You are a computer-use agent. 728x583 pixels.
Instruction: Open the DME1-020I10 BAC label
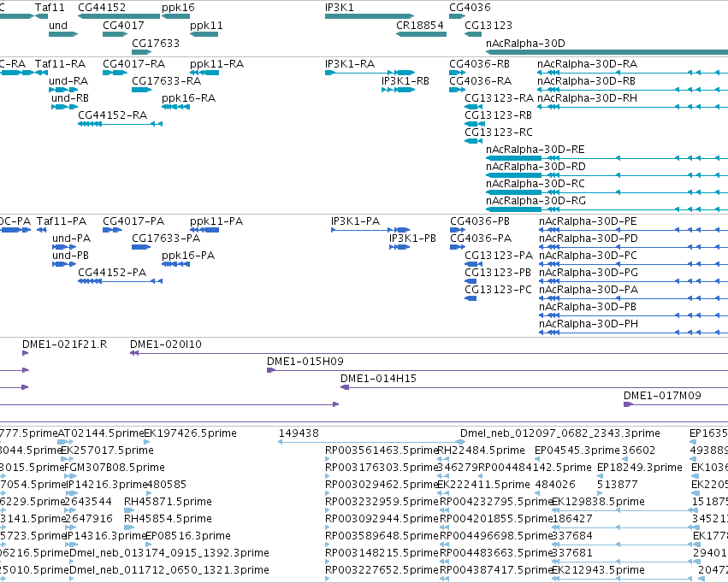pyautogui.click(x=166, y=344)
